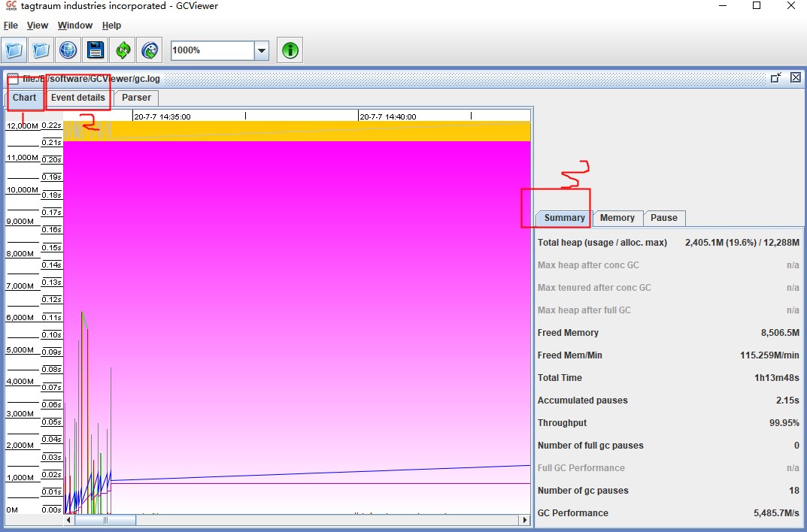Viewport: 807px width, 532px height.
Task: Click the 'Accumulated pauses' label
Action: coord(583,401)
